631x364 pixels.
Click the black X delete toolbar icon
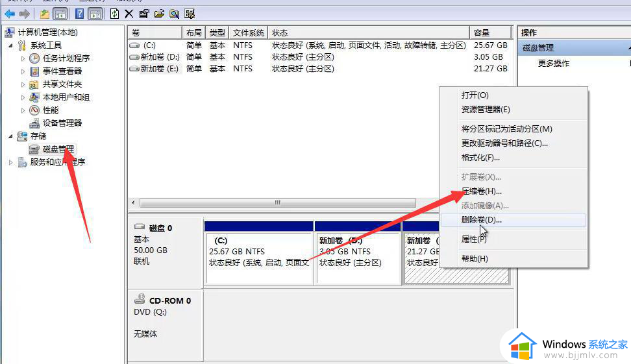click(x=129, y=14)
